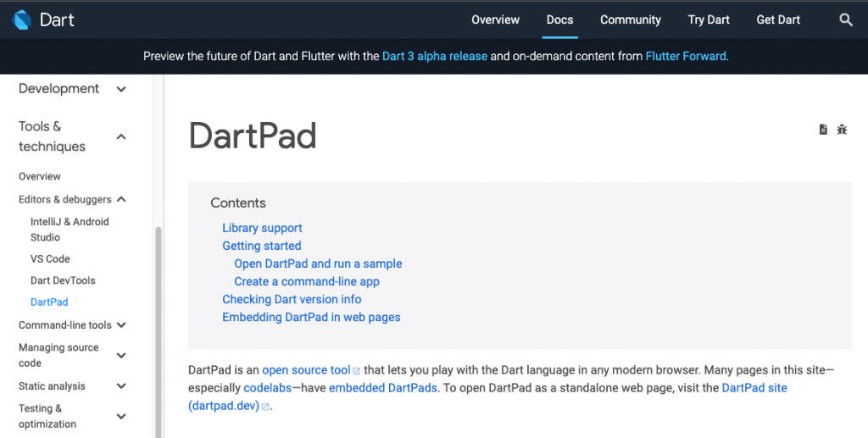Collapse the Tools & techniques section

[121, 136]
